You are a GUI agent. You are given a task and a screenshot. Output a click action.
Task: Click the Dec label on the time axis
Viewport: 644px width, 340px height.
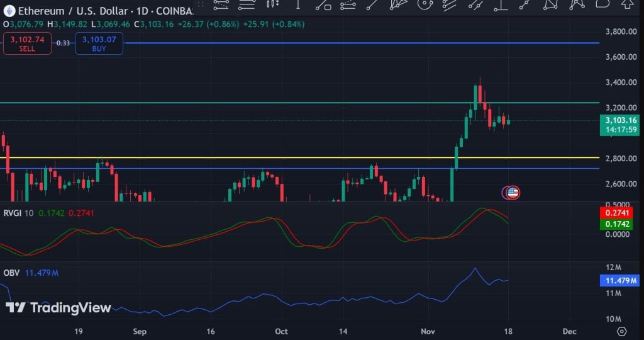tap(569, 331)
